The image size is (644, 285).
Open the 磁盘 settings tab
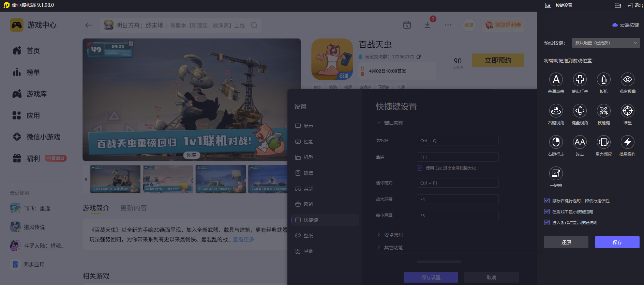click(325, 173)
